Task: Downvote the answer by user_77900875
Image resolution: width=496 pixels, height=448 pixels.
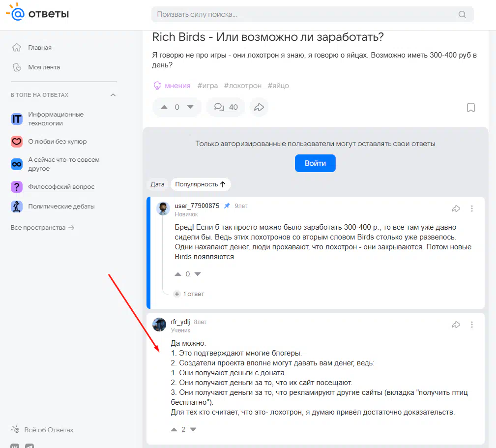Action: pos(198,274)
